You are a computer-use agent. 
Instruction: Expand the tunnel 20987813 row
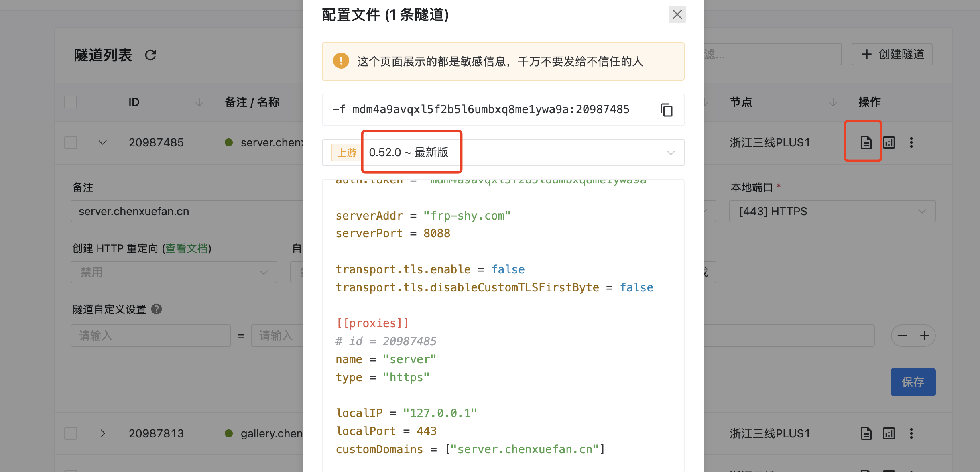pyautogui.click(x=103, y=433)
